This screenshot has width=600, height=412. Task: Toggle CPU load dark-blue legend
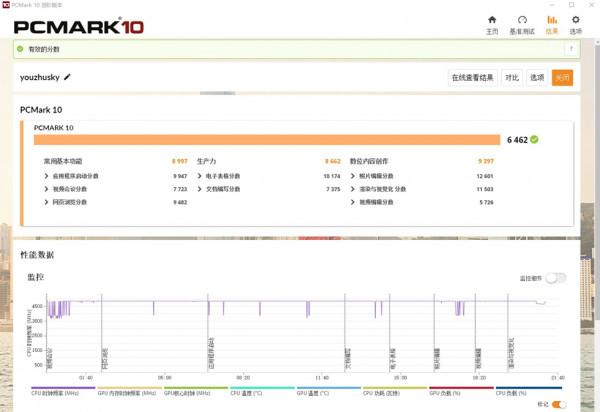(x=528, y=391)
